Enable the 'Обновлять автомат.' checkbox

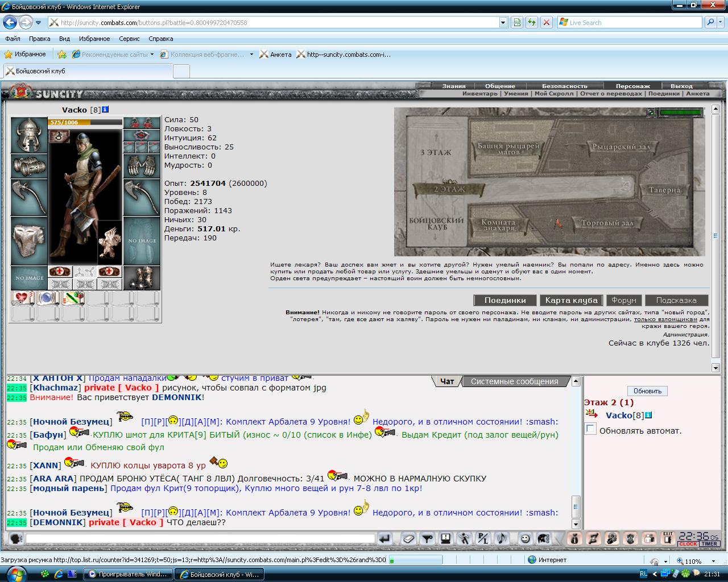[591, 429]
